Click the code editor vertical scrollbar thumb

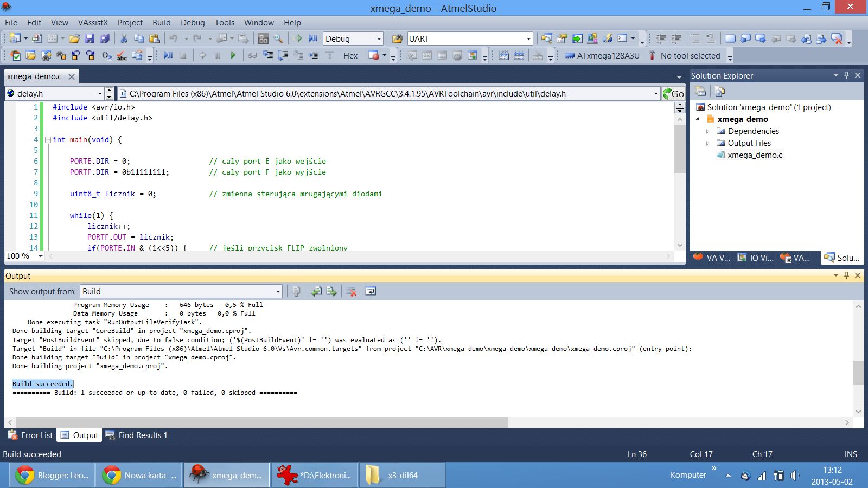680,149
